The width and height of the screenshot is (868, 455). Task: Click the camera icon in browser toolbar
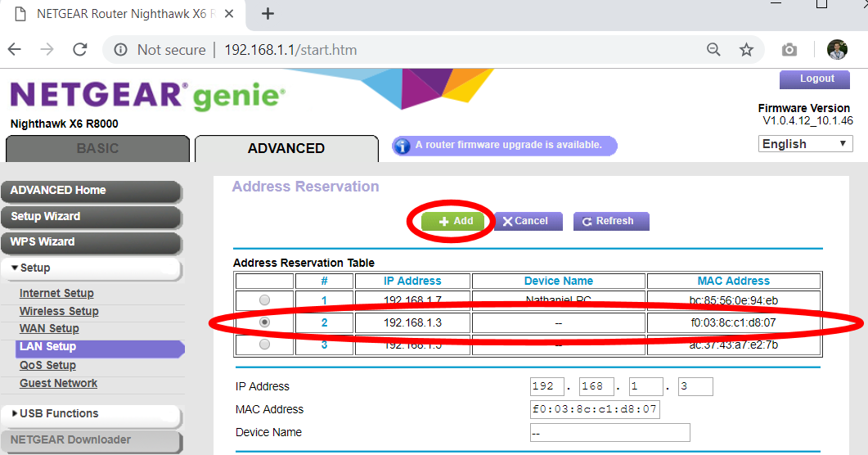(789, 50)
